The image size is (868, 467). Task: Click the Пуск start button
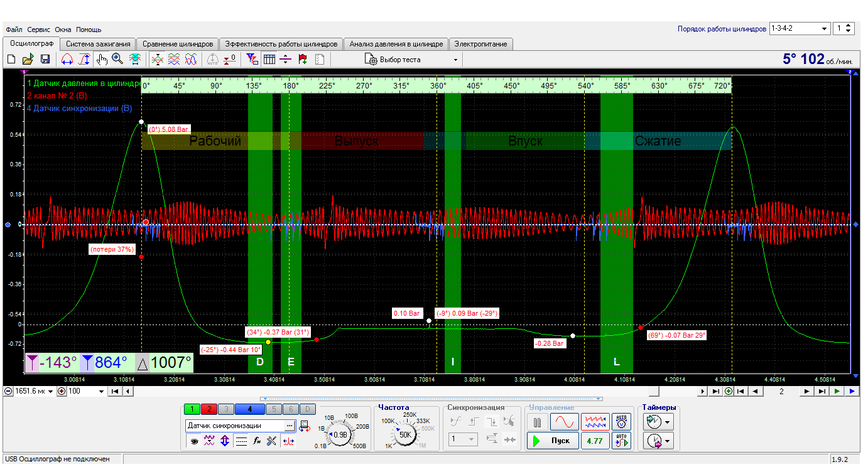tap(553, 441)
